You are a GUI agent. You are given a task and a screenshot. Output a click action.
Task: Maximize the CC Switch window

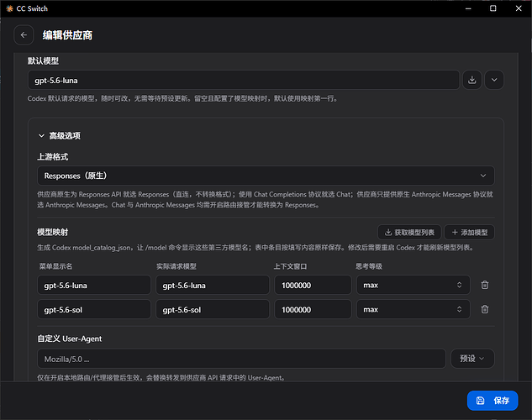493,8
